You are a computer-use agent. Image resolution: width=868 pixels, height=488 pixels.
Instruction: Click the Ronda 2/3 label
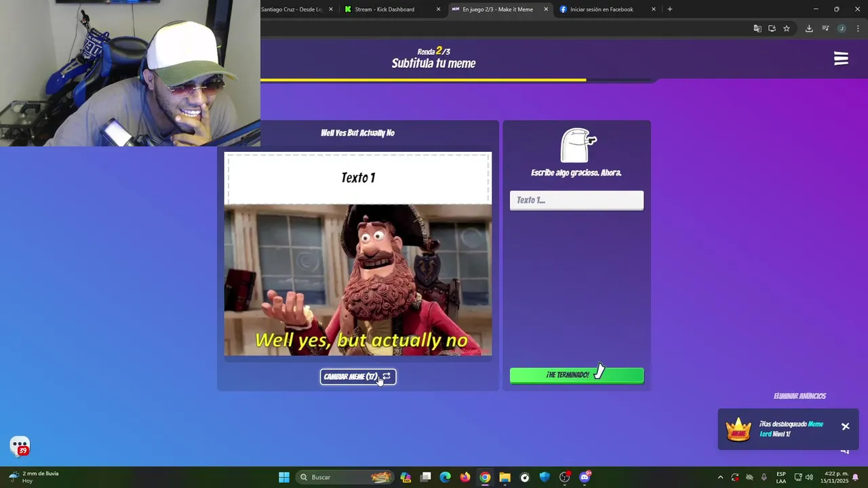click(433, 52)
